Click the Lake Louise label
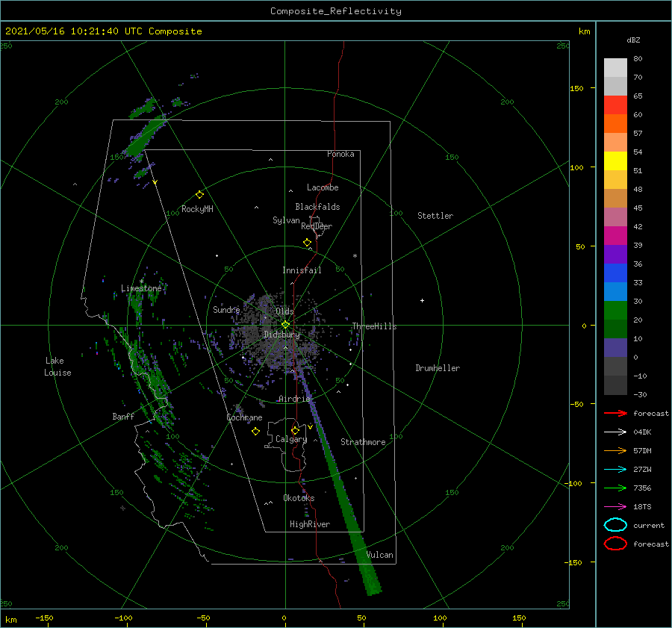This screenshot has height=628, width=672. (57, 367)
